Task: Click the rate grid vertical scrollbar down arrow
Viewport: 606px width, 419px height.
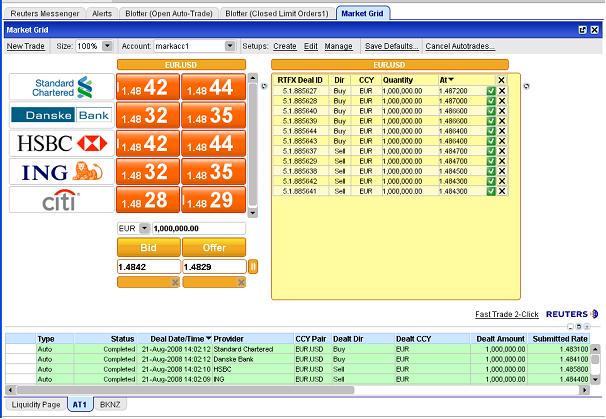Action: click(x=253, y=213)
